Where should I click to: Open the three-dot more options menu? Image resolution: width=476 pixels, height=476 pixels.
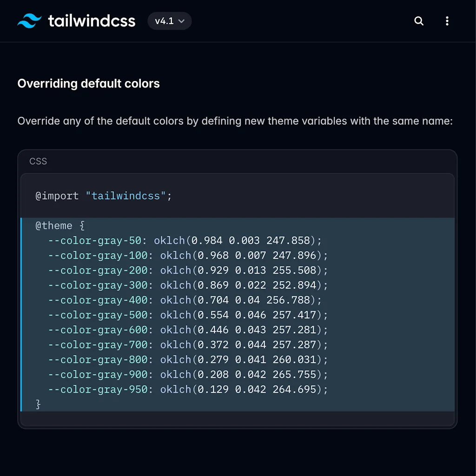pos(447,21)
